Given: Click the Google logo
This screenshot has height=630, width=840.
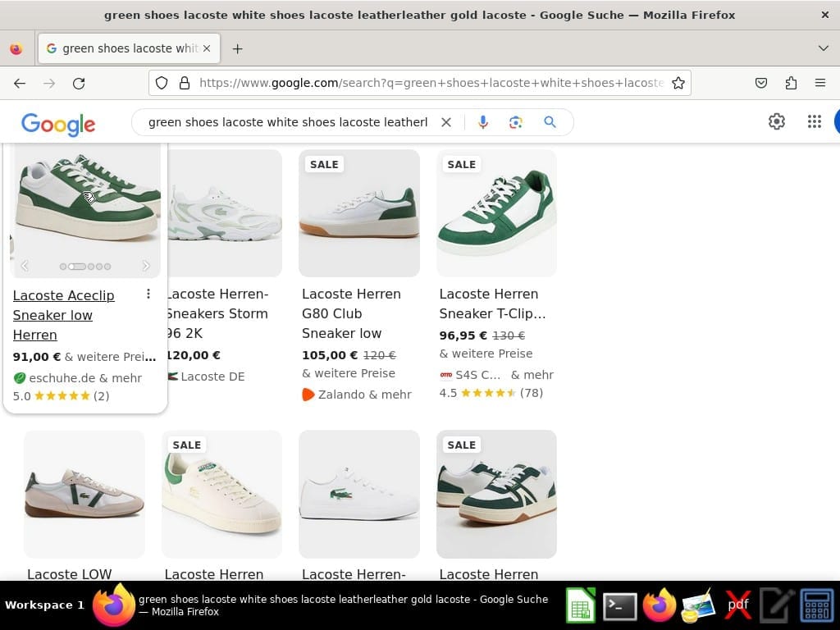Looking at the screenshot, I should coord(58,125).
